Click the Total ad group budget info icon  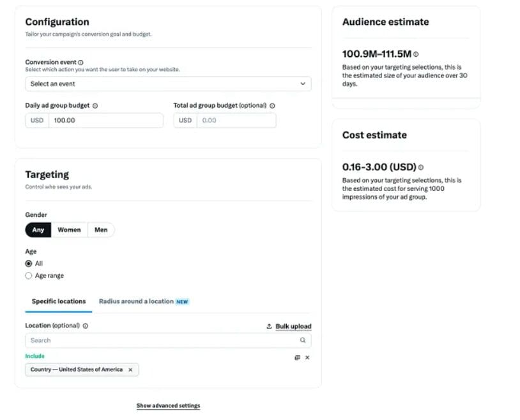[x=271, y=106]
